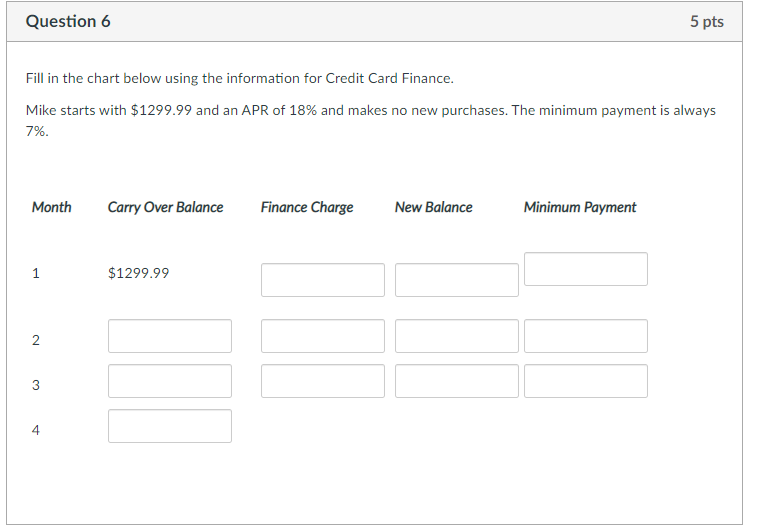This screenshot has height=527, width=784.
Task: Click Month 1 Minimum Payment input field
Action: point(586,269)
